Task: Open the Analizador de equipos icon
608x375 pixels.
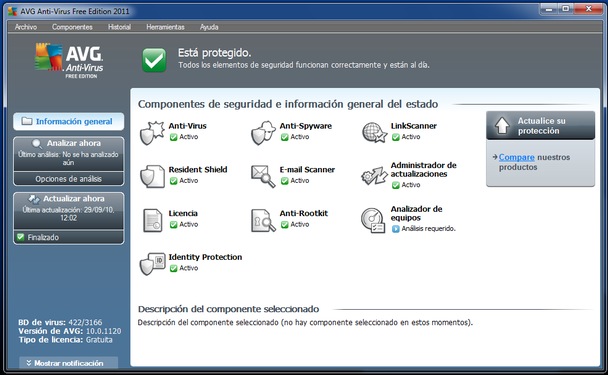Action: tap(373, 220)
